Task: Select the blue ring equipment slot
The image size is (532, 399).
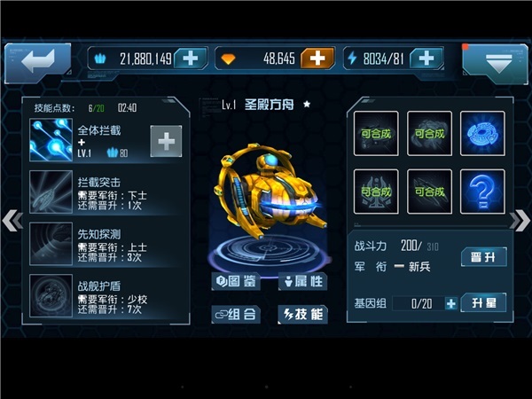Action: click(x=482, y=134)
